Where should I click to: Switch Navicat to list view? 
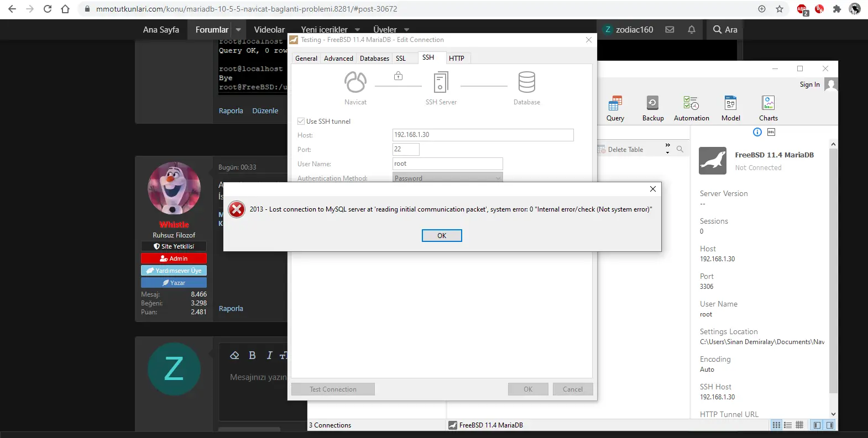coord(788,425)
